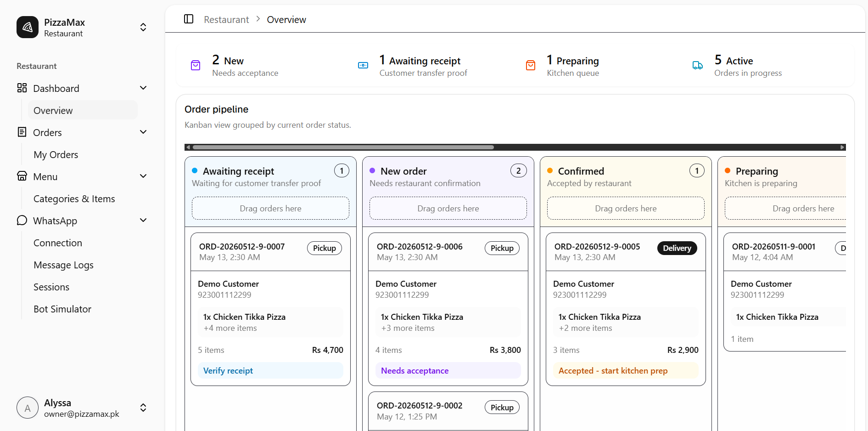This screenshot has width=868, height=431.
Task: Click the Rs 2,900 total
Action: tap(683, 350)
